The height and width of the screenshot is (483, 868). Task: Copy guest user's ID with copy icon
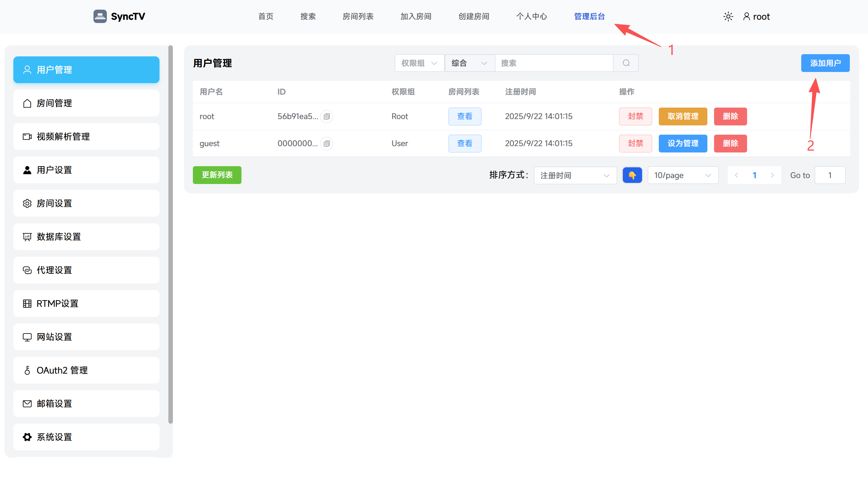coord(326,144)
